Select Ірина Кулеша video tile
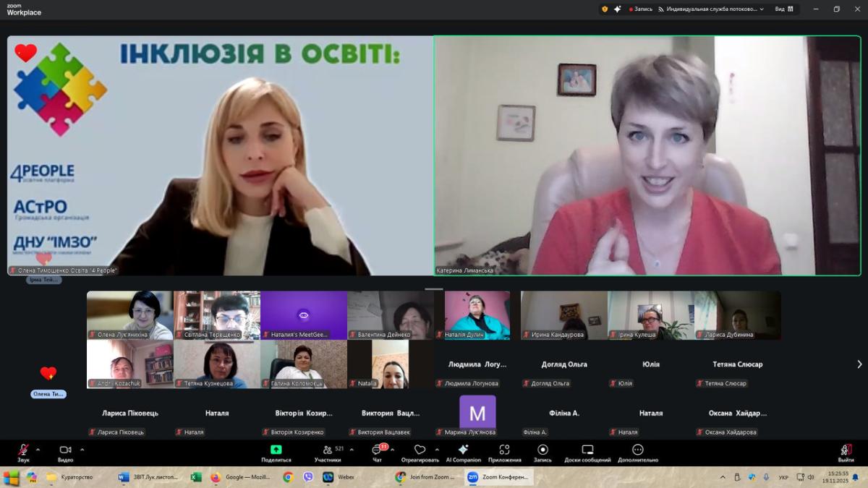Image resolution: width=868 pixels, height=488 pixels. click(651, 315)
